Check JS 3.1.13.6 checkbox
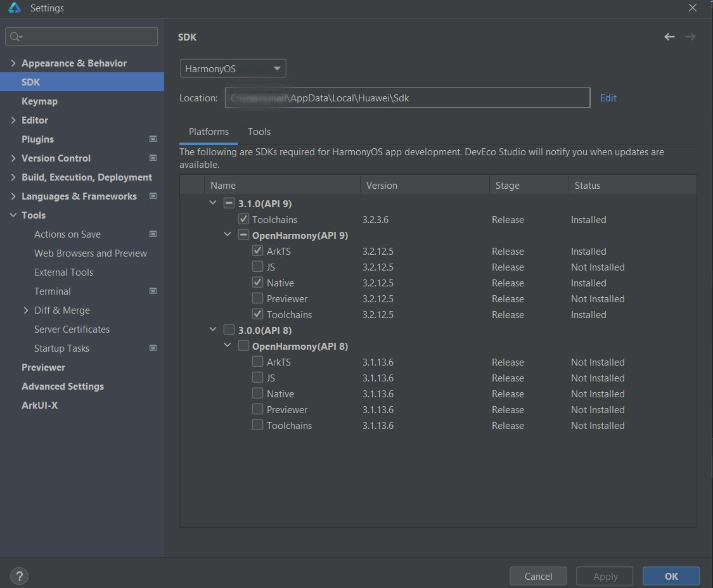Screen dimensions: 713x588 coord(257,378)
